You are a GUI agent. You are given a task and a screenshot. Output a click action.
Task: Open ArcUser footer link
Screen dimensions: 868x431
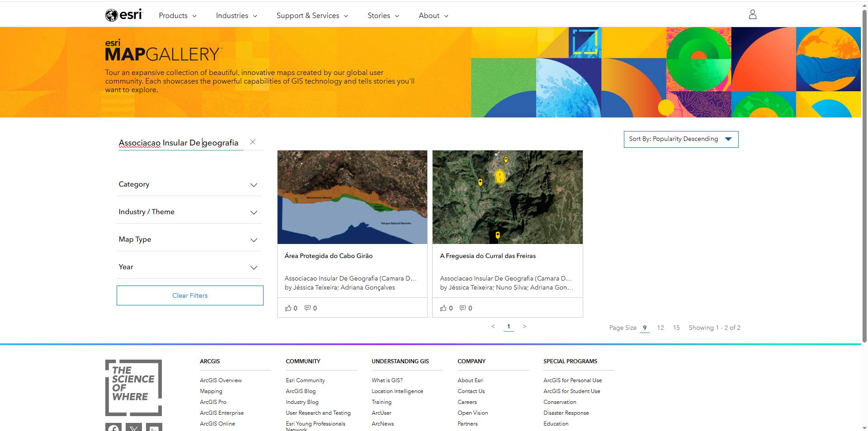point(382,413)
